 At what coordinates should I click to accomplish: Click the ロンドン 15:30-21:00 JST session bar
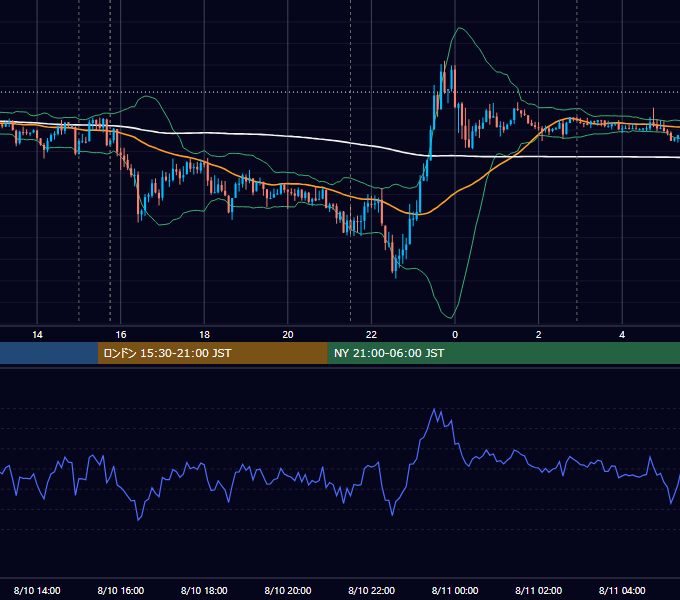(212, 353)
